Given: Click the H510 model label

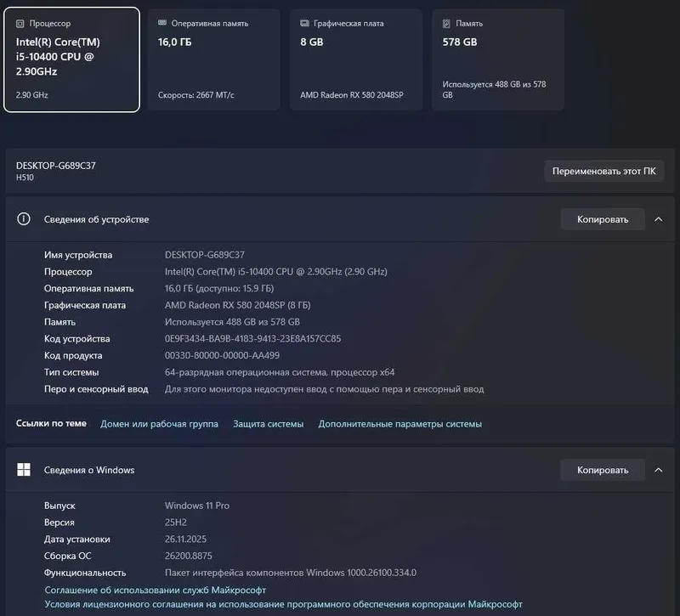Looking at the screenshot, I should click(25, 178).
